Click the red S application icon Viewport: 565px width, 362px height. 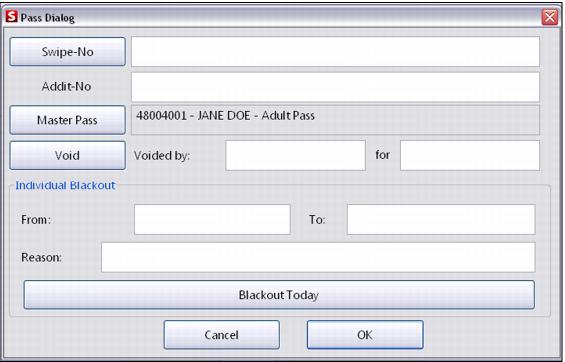coord(12,17)
